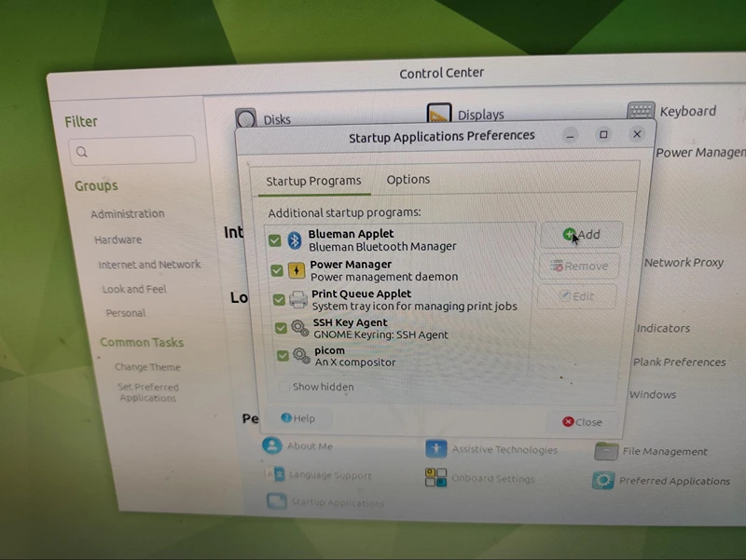This screenshot has width=746, height=560.
Task: Uncheck the Power Manager checkbox
Action: click(x=276, y=270)
